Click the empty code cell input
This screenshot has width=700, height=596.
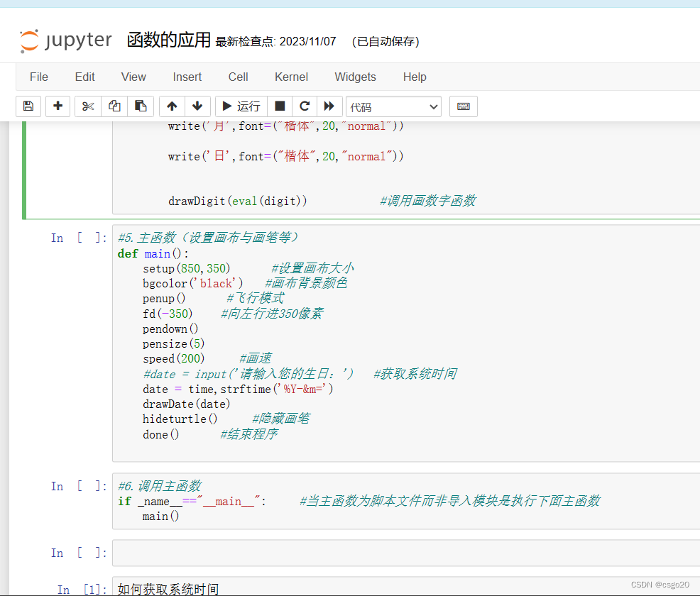pyautogui.click(x=406, y=553)
